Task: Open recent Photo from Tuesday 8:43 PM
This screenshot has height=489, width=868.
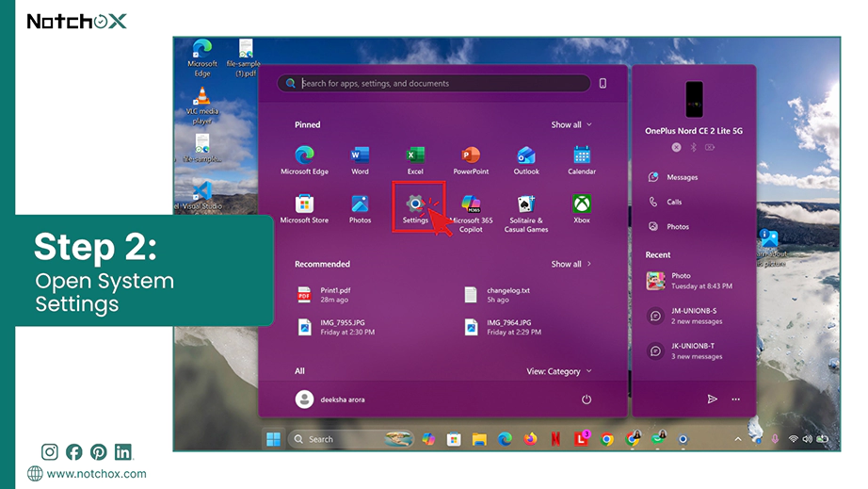Action: [x=690, y=281]
